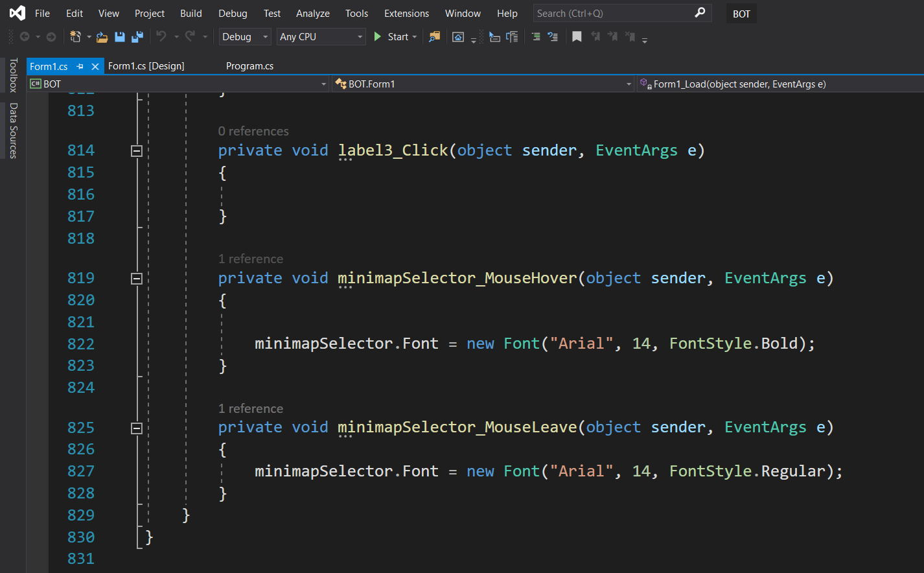Expand the New Project dropdown arrow
The image size is (924, 573).
89,37
